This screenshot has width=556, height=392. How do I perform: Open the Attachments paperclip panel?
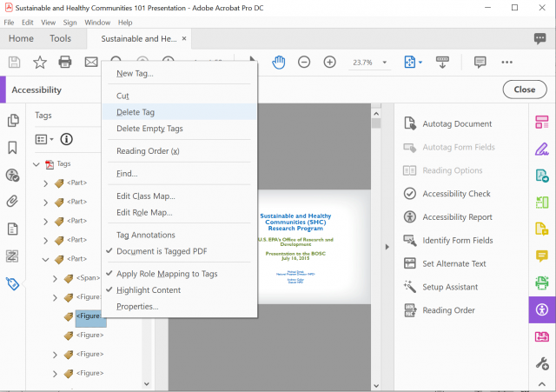tap(13, 202)
